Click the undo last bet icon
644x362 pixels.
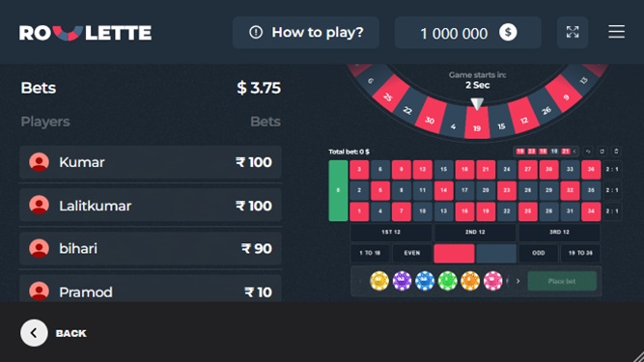pos(588,152)
